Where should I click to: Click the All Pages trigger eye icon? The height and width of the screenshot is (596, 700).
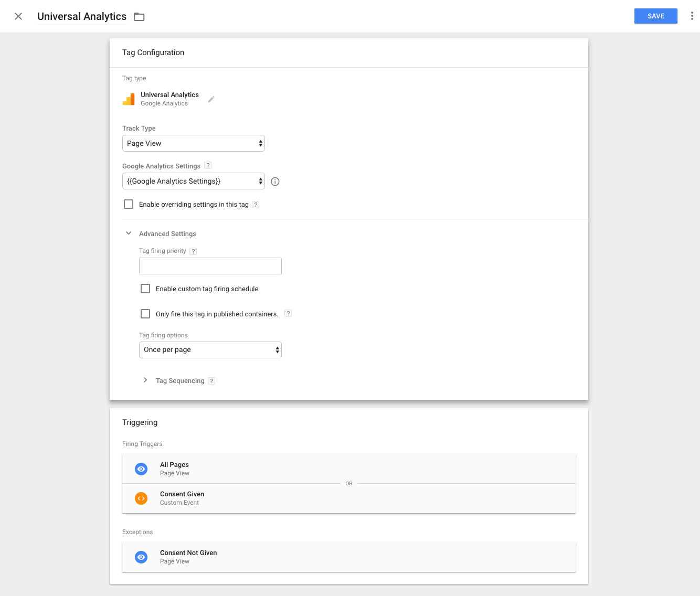click(x=141, y=469)
